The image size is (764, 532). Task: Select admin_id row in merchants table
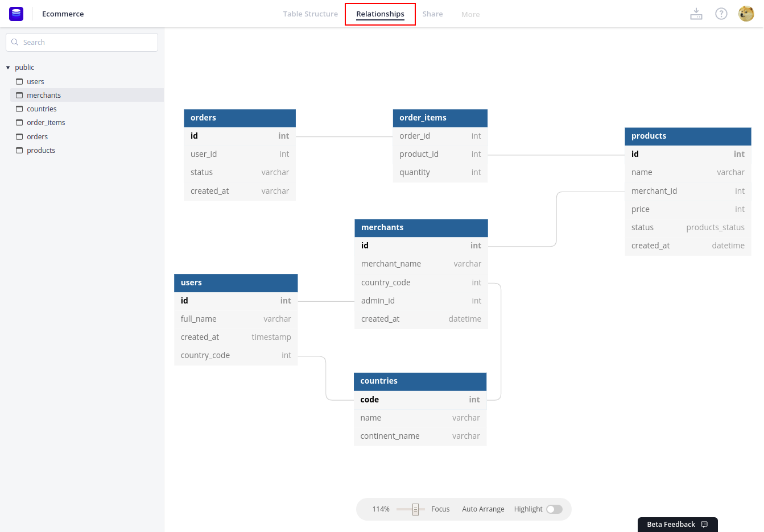coord(421,301)
